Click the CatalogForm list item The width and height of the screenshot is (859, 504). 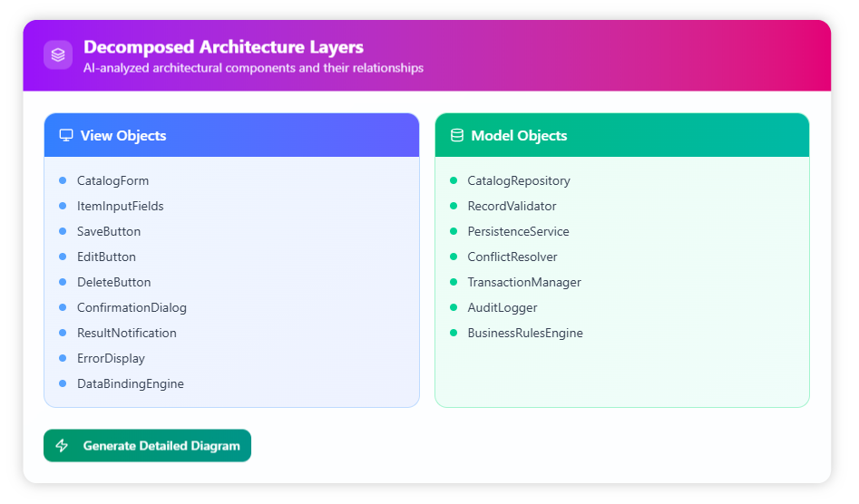[x=112, y=181]
